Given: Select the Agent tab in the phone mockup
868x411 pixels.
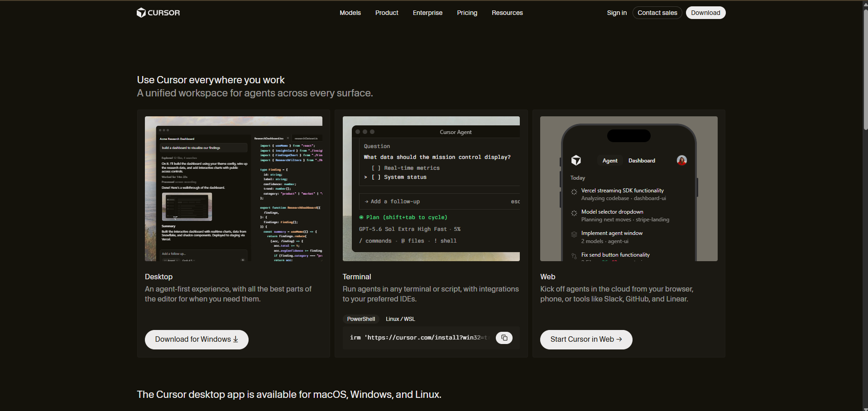Looking at the screenshot, I should coord(610,161).
